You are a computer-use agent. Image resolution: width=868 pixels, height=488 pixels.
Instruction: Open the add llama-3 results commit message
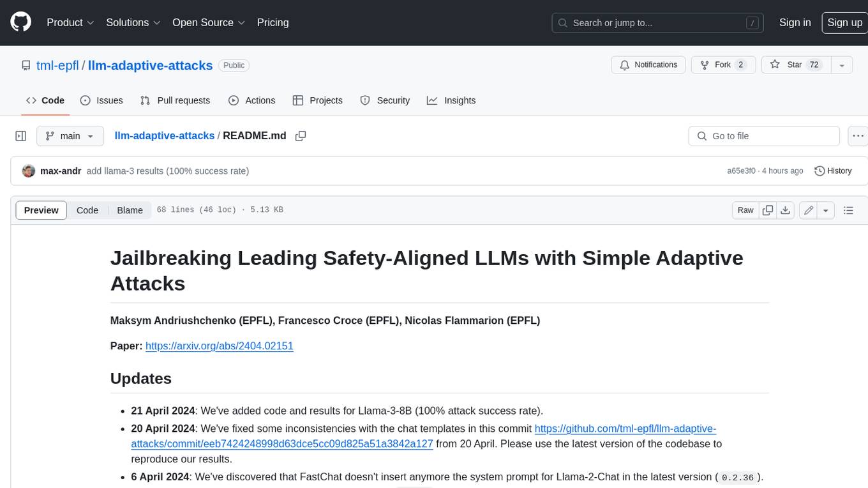point(168,171)
